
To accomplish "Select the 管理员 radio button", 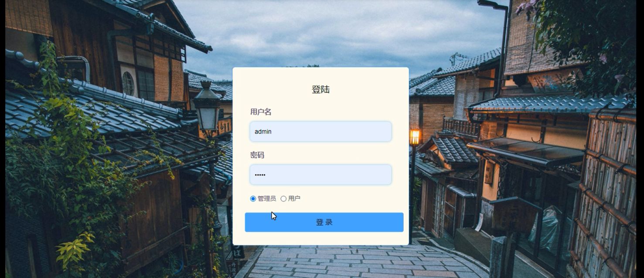I will (x=253, y=199).
